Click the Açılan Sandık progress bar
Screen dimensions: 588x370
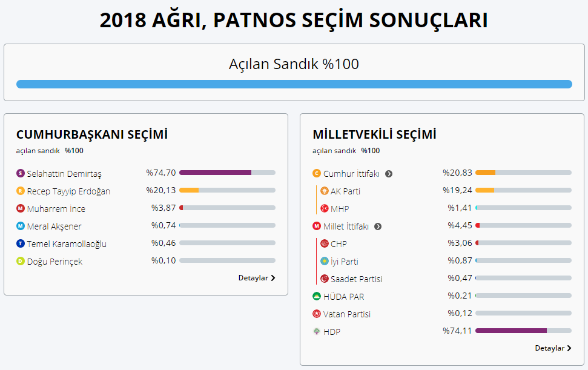tap(294, 84)
